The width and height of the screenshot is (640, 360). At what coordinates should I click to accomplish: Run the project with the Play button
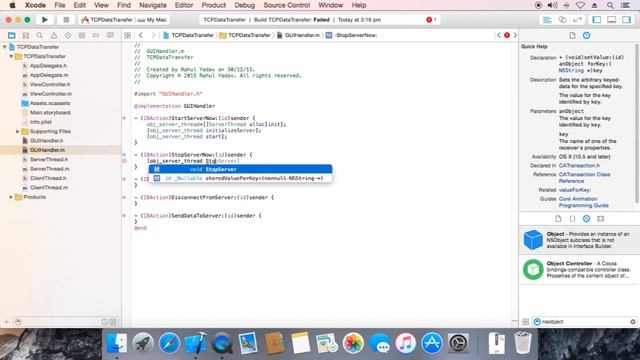coord(44,20)
